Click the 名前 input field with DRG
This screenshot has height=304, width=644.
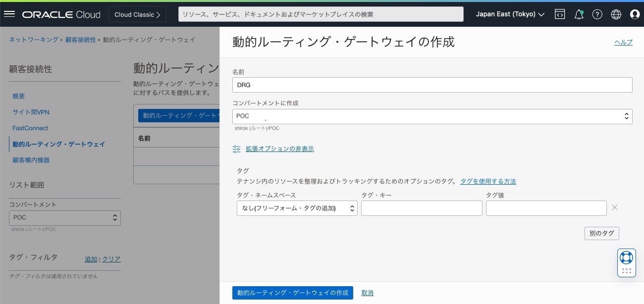pos(432,85)
